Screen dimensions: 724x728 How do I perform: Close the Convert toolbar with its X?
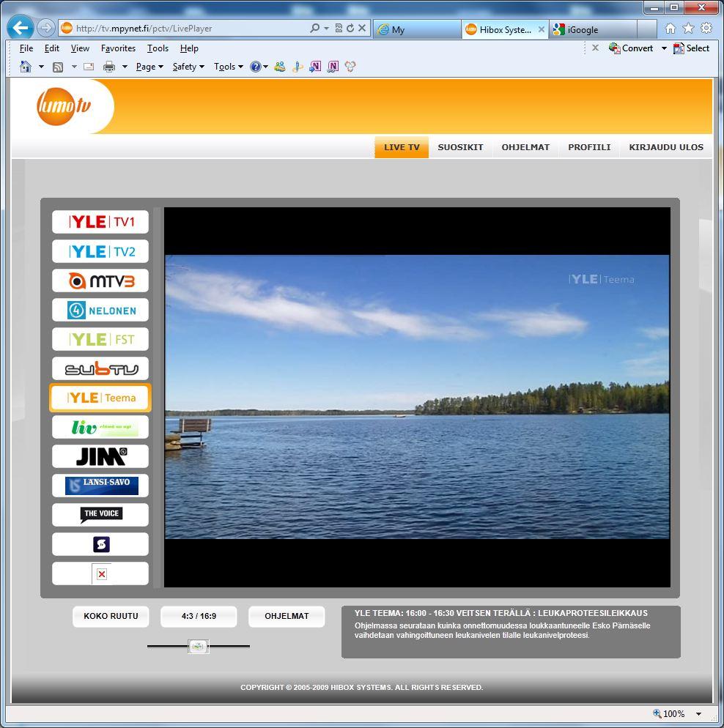click(x=595, y=48)
